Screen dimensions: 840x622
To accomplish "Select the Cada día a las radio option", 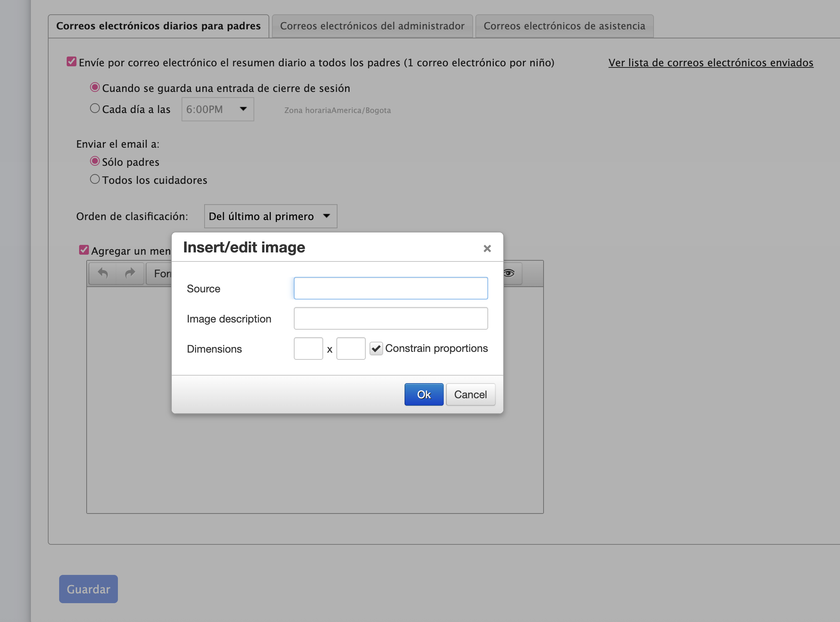I will pos(95,109).
